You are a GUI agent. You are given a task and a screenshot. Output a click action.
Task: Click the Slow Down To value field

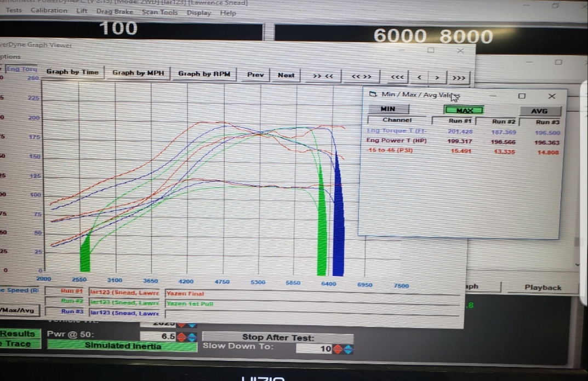click(314, 349)
